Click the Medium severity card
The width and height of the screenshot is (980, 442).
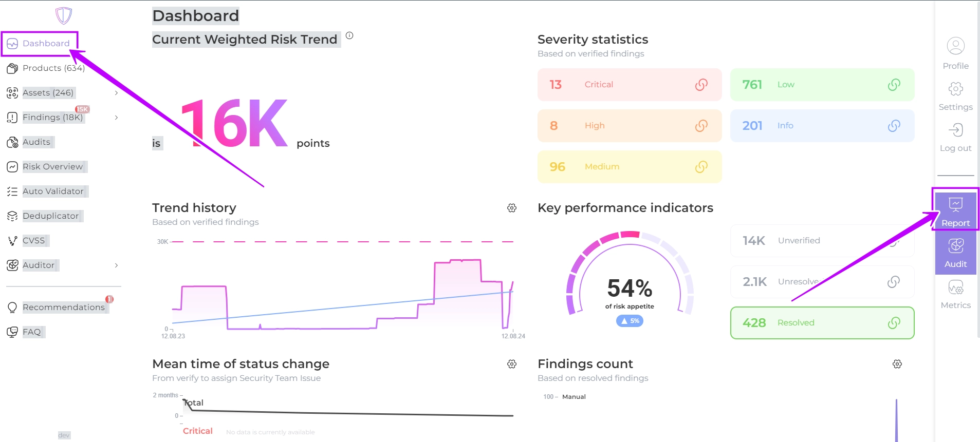point(629,167)
